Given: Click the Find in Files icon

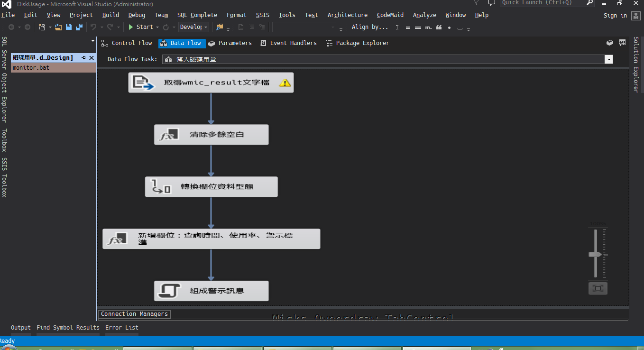Looking at the screenshot, I should (x=220, y=27).
